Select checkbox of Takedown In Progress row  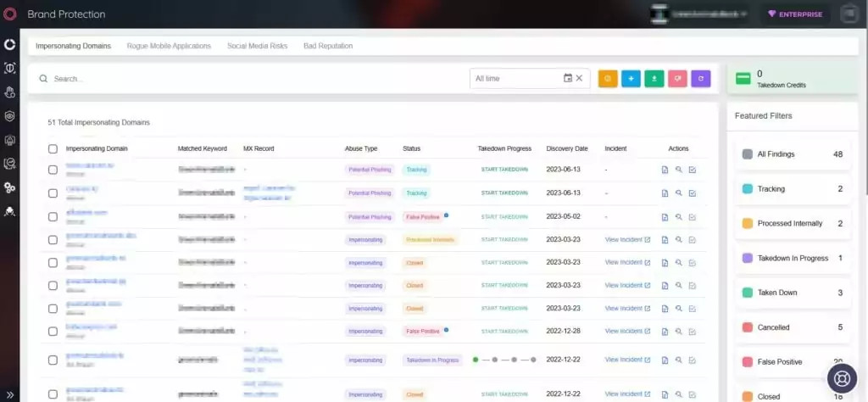point(53,360)
